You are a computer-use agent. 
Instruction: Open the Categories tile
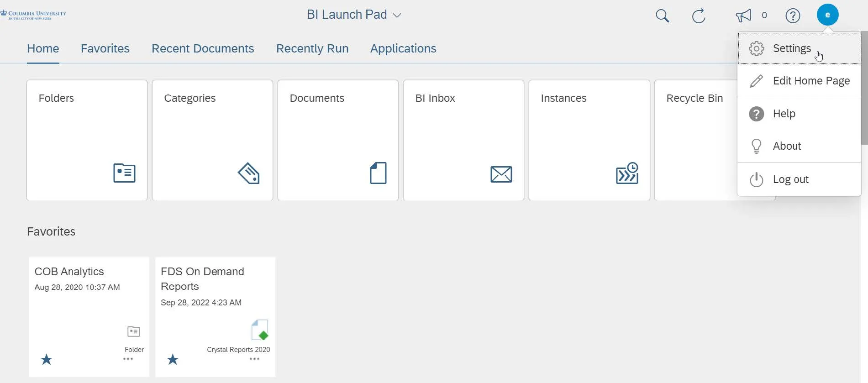coord(212,140)
